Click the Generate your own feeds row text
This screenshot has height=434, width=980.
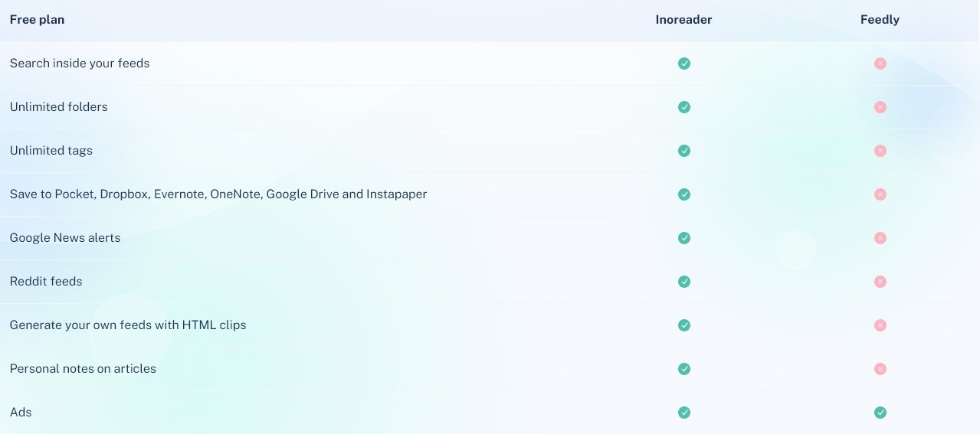click(x=128, y=325)
